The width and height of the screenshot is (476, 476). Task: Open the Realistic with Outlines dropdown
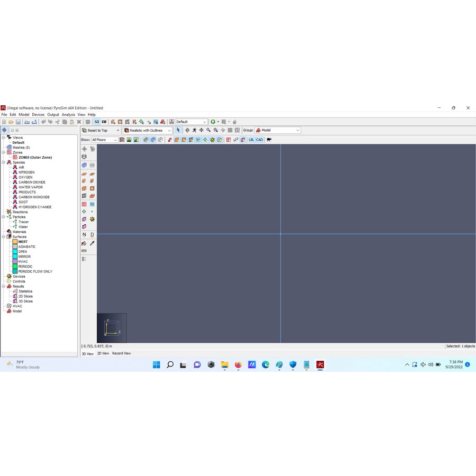148,131
